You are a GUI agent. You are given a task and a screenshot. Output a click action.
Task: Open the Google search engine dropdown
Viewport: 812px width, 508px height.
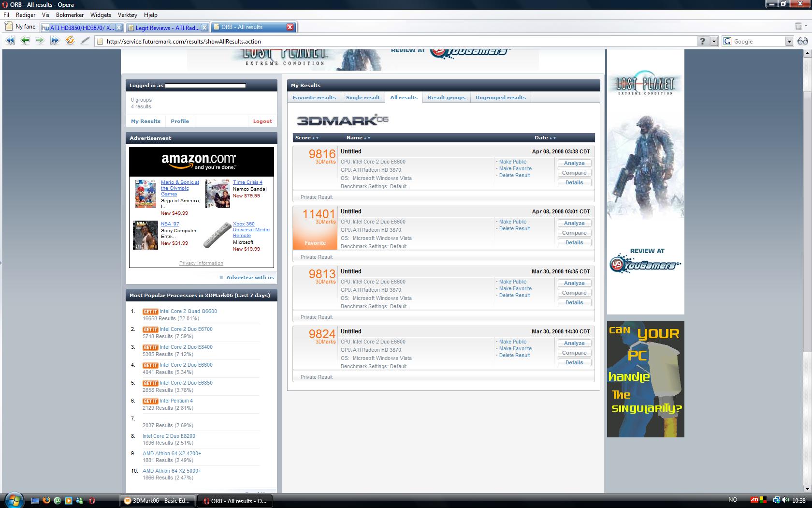[x=789, y=41]
